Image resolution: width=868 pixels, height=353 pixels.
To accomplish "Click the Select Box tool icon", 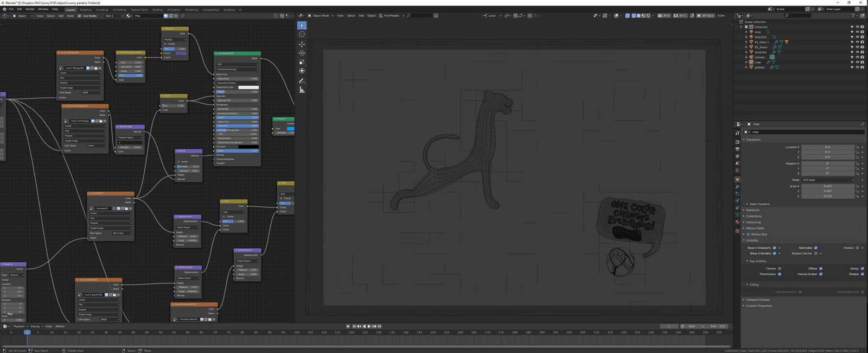I will tap(302, 26).
